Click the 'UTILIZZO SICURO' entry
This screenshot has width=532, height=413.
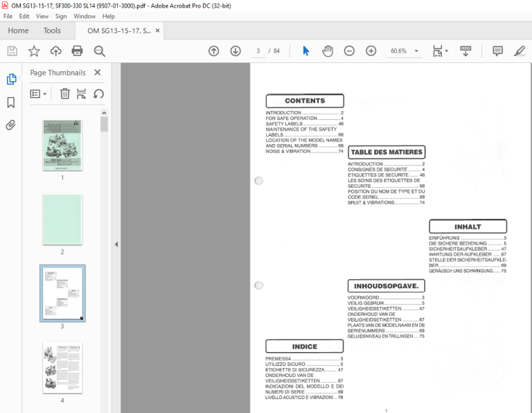(304, 364)
